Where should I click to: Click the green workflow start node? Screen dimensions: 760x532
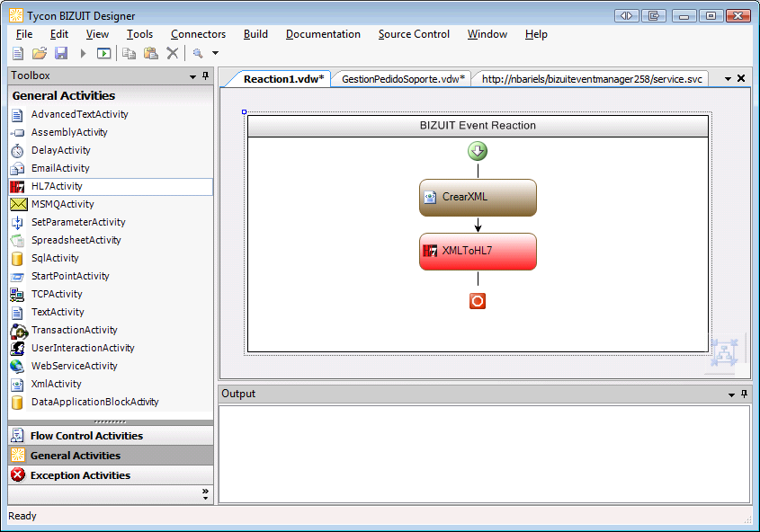pos(478,151)
